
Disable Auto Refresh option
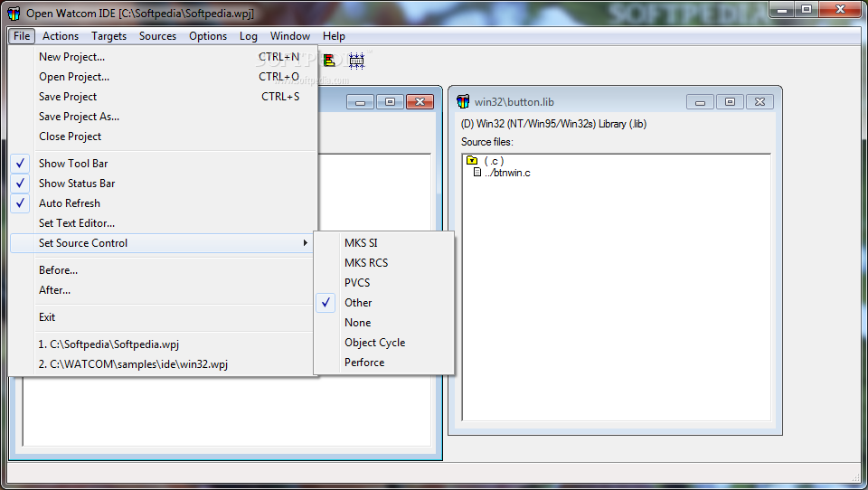point(164,203)
